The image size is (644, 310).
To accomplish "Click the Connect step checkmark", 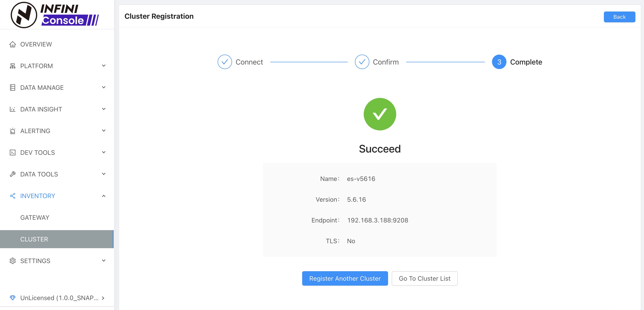I will 225,62.
